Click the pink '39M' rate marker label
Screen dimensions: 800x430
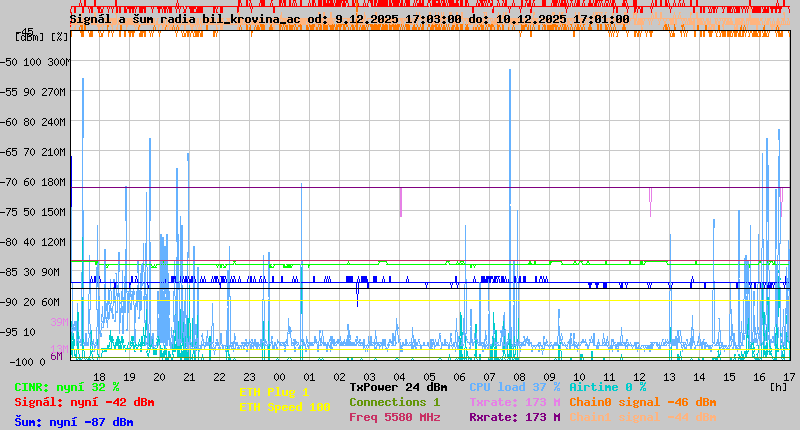[x=59, y=322]
